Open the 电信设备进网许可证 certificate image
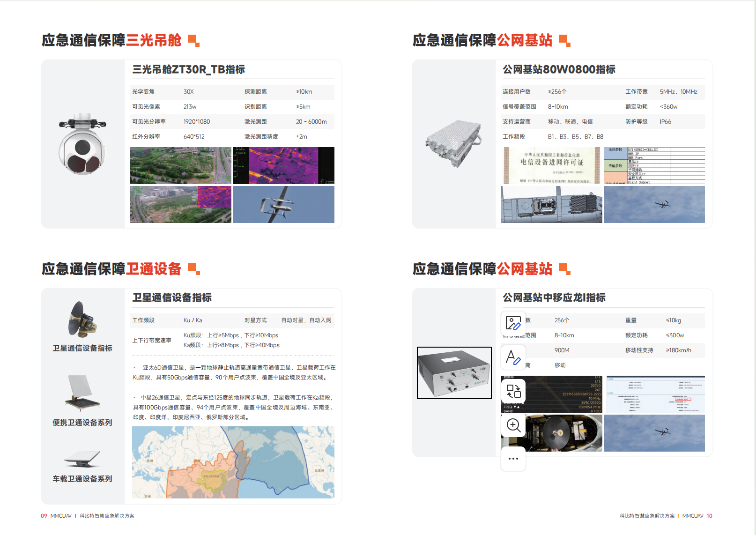Screen dimensions: 756x535 pyautogui.click(x=552, y=165)
